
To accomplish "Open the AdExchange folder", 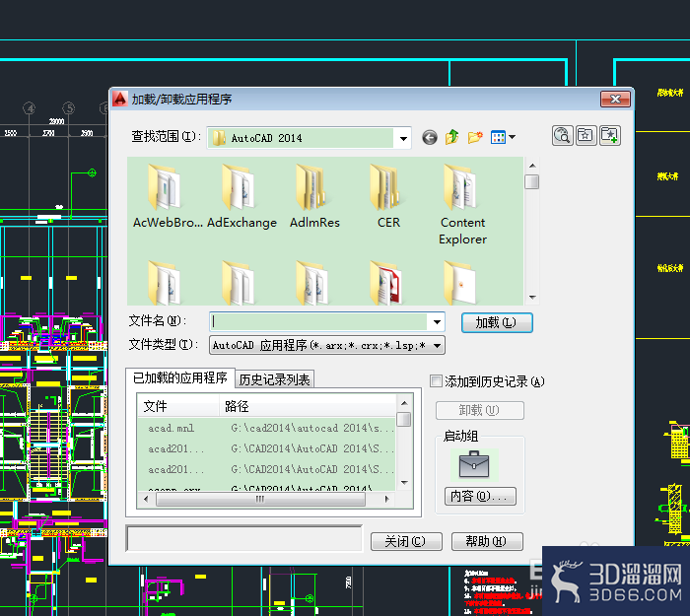I will [x=241, y=196].
